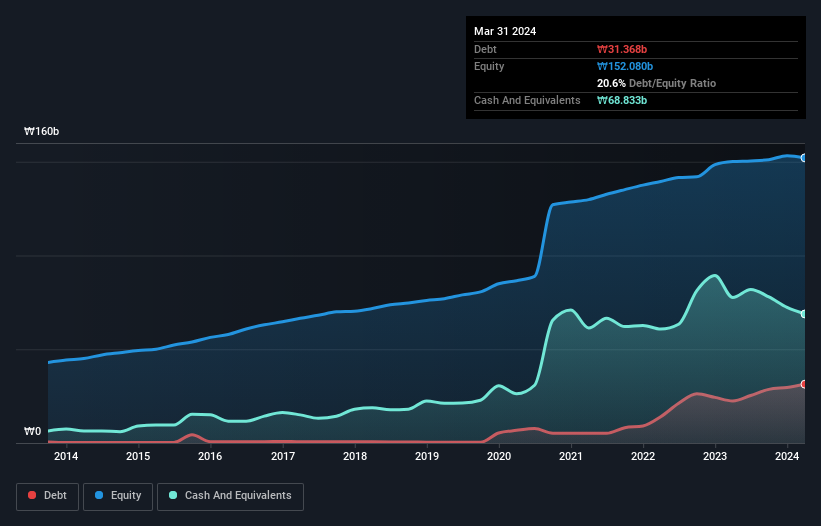Image resolution: width=821 pixels, height=526 pixels.
Task: Click the 2020 x-axis label
Action: pyautogui.click(x=499, y=456)
